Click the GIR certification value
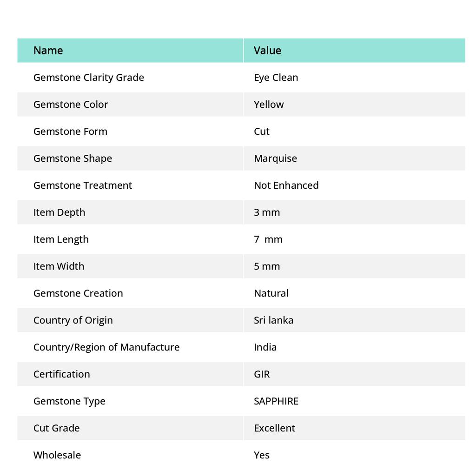The height and width of the screenshot is (476, 476). [x=262, y=374]
